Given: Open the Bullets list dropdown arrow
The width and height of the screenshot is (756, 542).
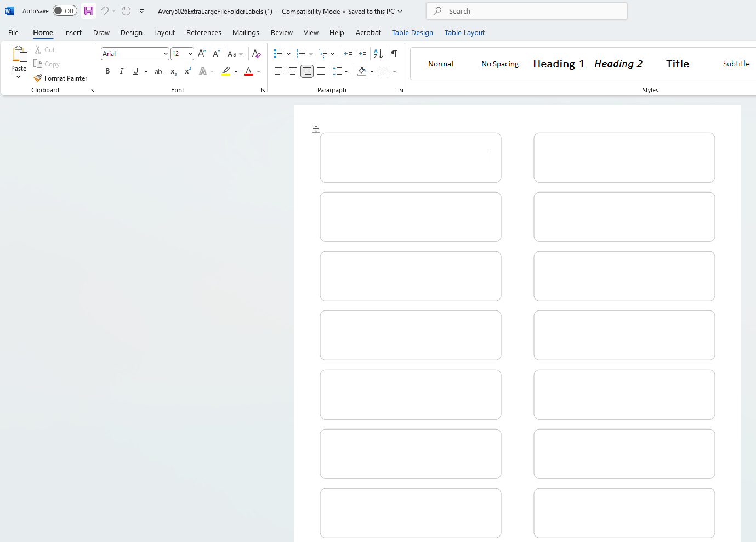Looking at the screenshot, I should point(289,54).
